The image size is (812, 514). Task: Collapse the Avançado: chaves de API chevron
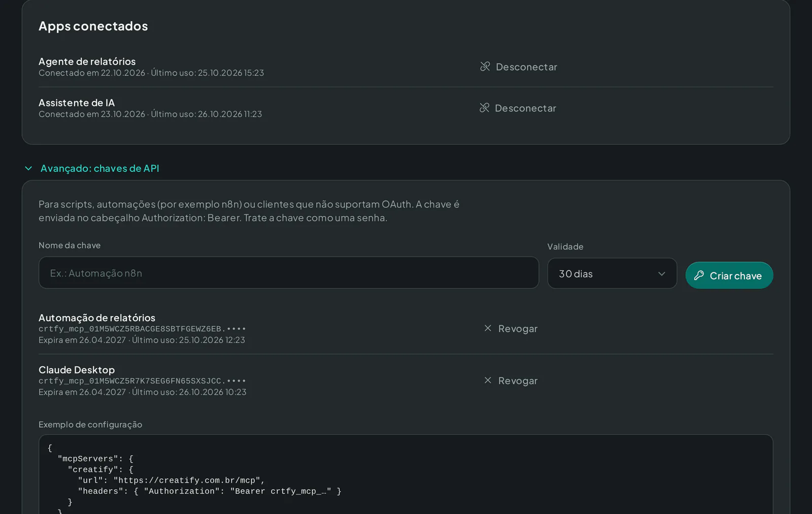pos(28,168)
